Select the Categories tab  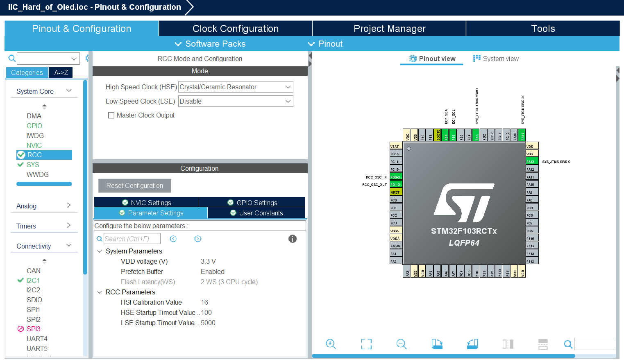27,72
